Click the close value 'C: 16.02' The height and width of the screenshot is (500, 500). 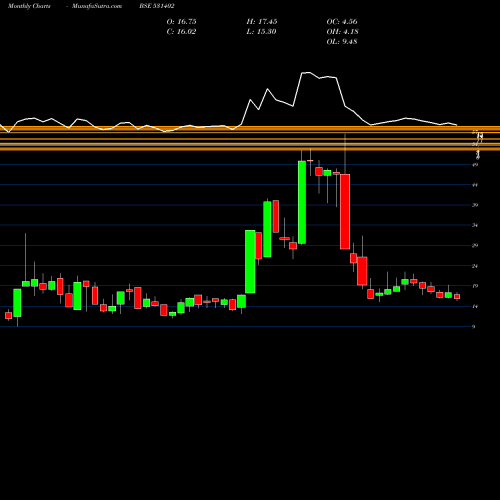(181, 32)
